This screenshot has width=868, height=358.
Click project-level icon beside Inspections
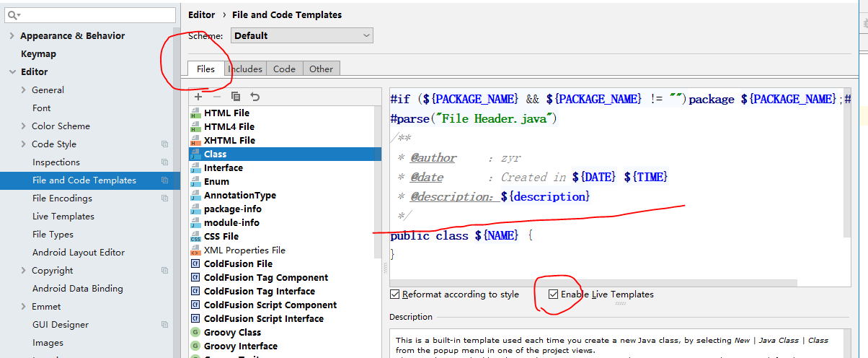click(165, 162)
